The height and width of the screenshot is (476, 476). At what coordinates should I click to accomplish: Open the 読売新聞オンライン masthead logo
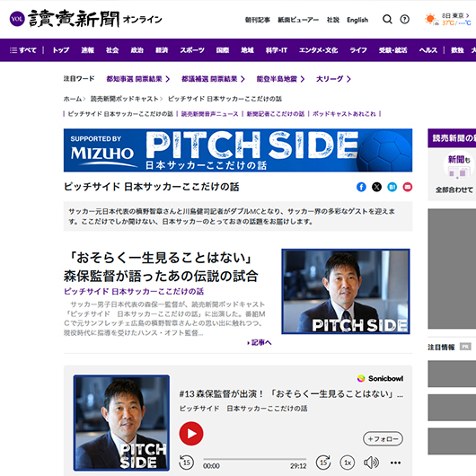coord(94,19)
